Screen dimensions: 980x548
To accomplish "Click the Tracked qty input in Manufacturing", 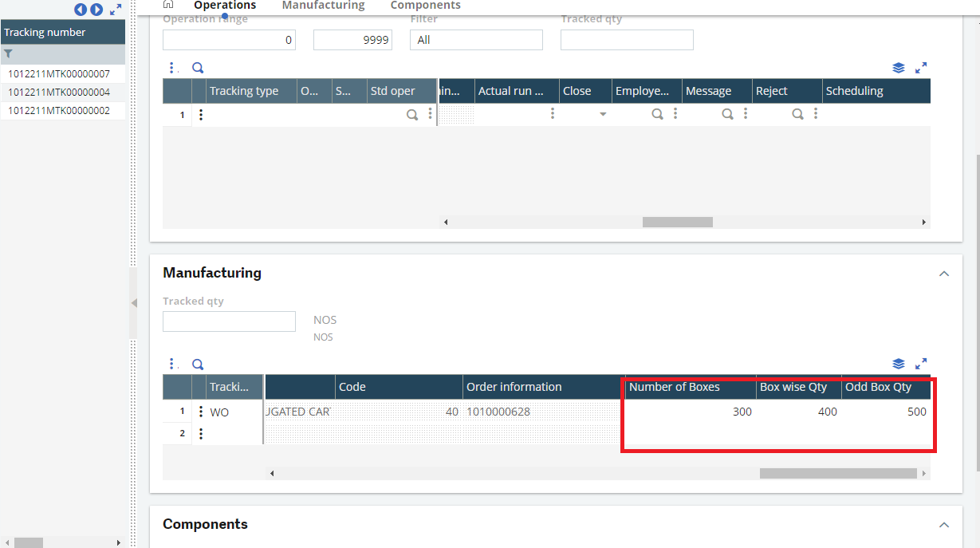I will (229, 321).
